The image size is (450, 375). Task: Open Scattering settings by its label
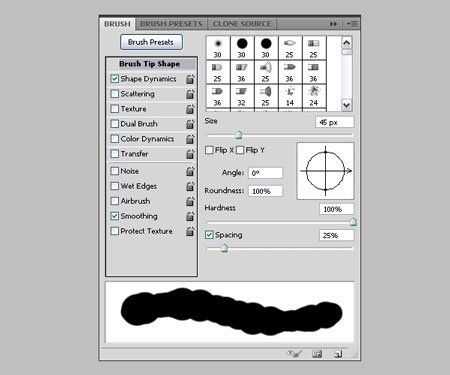click(137, 94)
